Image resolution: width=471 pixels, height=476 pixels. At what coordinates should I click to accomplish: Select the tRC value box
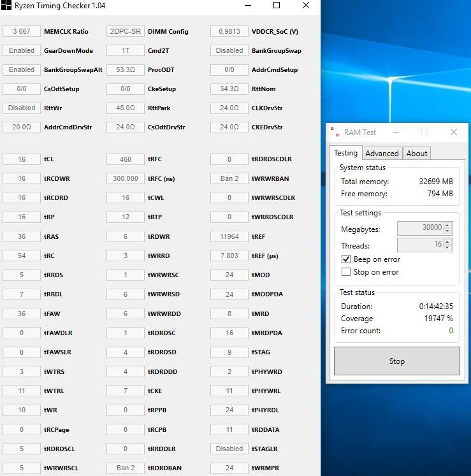point(22,256)
